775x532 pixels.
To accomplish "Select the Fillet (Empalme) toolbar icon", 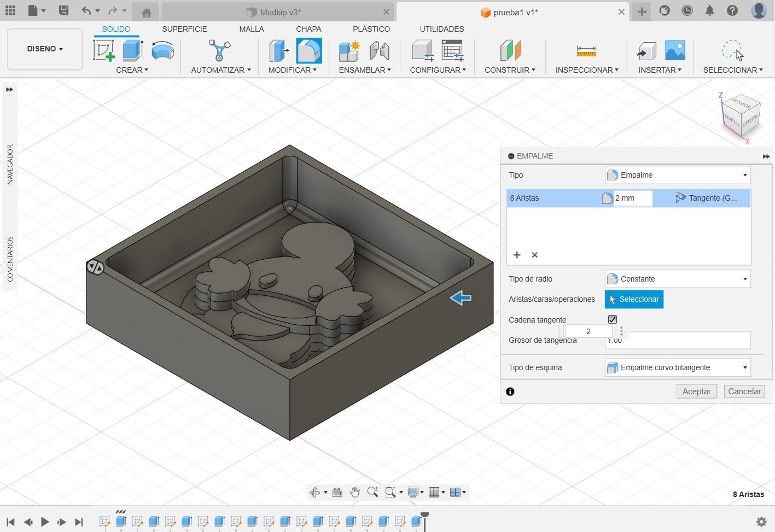I will [309, 50].
